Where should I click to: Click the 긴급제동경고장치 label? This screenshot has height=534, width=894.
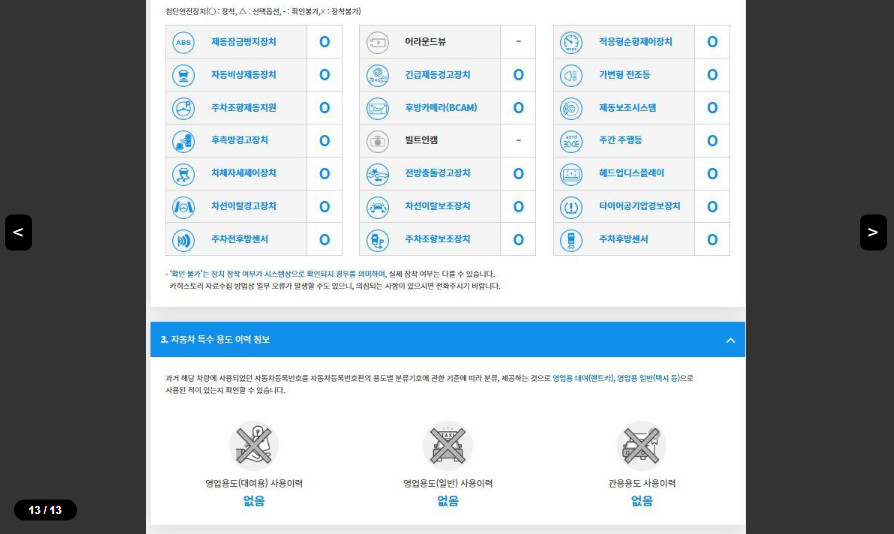pyautogui.click(x=438, y=75)
